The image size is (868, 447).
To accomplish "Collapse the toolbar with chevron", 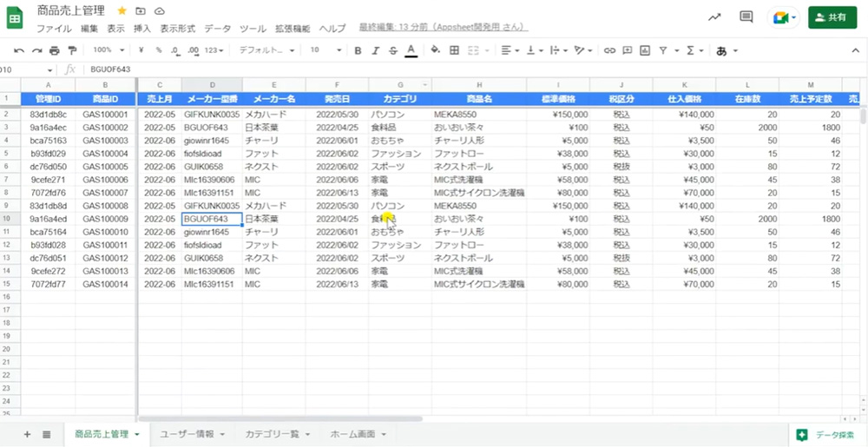I will click(855, 50).
